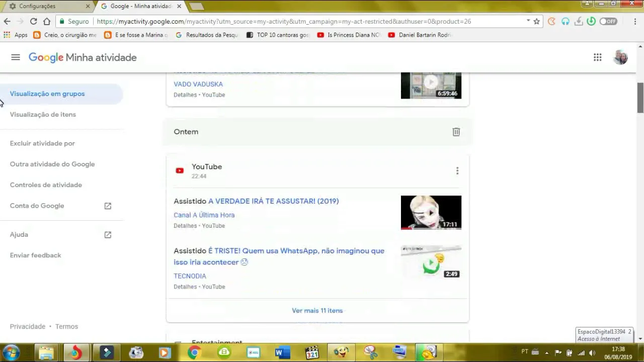The width and height of the screenshot is (644, 362).
Task: Open the 17:11 video thumbnail
Action: (431, 213)
